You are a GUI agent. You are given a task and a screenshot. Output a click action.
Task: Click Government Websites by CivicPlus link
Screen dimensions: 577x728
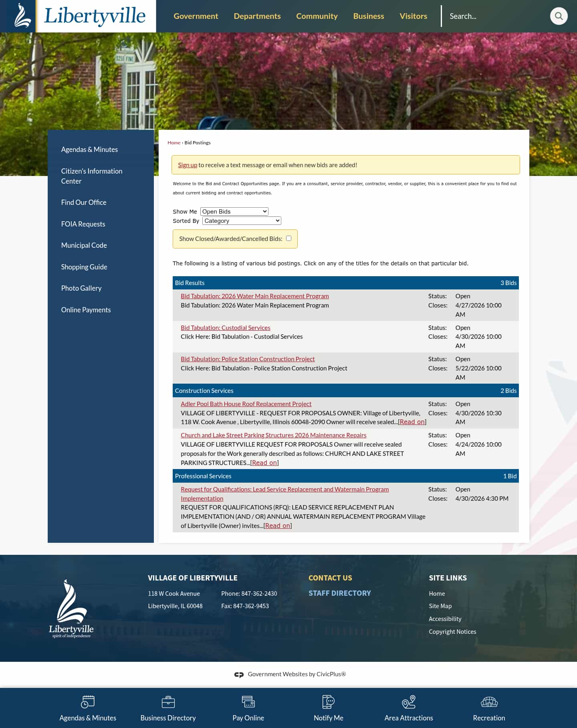[x=297, y=674]
